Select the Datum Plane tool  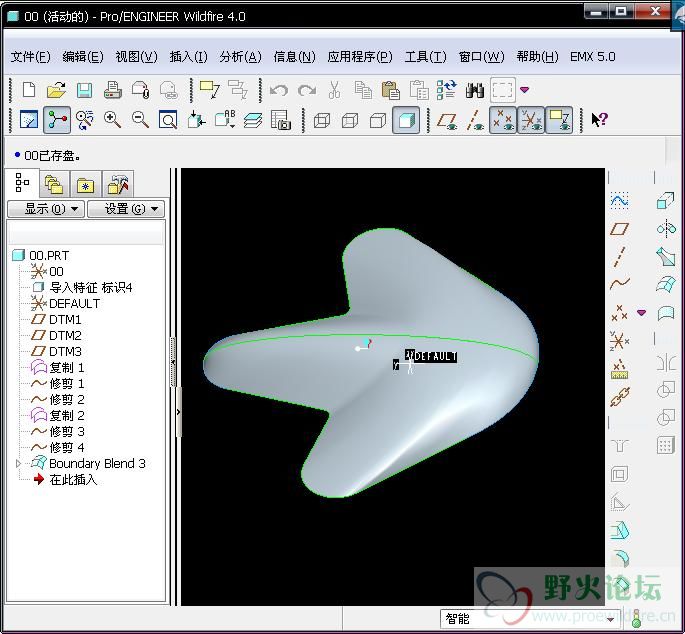pos(620,229)
